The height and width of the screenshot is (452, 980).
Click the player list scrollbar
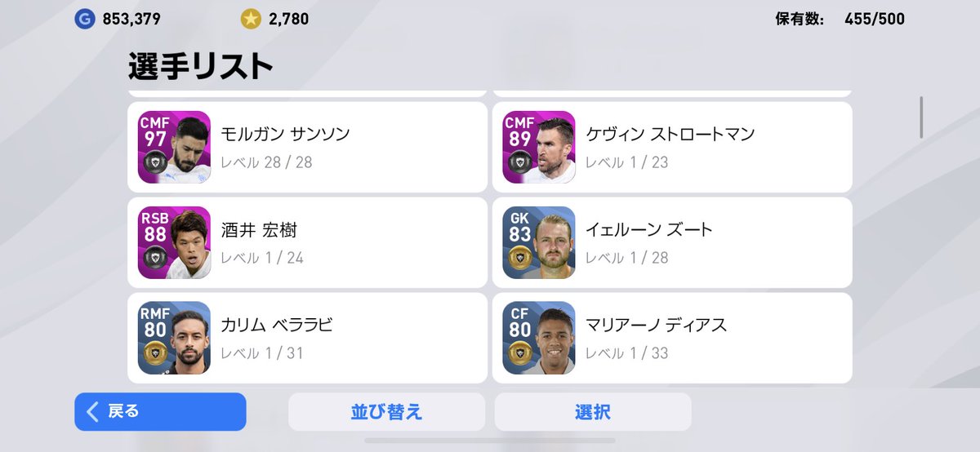tap(922, 117)
